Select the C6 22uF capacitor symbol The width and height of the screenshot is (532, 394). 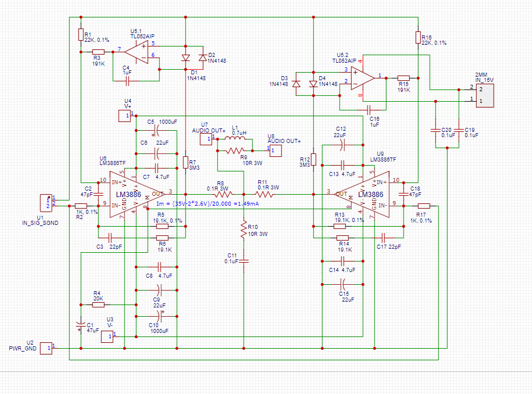pyautogui.click(x=157, y=153)
